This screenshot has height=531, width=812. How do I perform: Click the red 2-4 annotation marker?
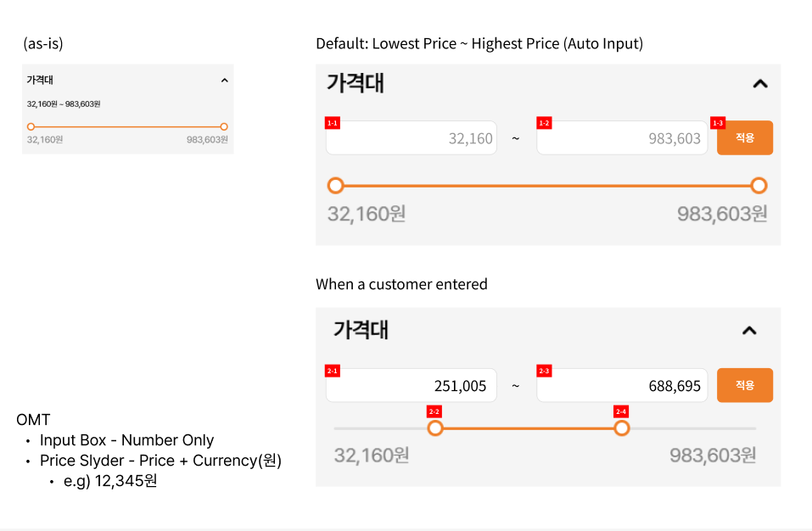(621, 411)
